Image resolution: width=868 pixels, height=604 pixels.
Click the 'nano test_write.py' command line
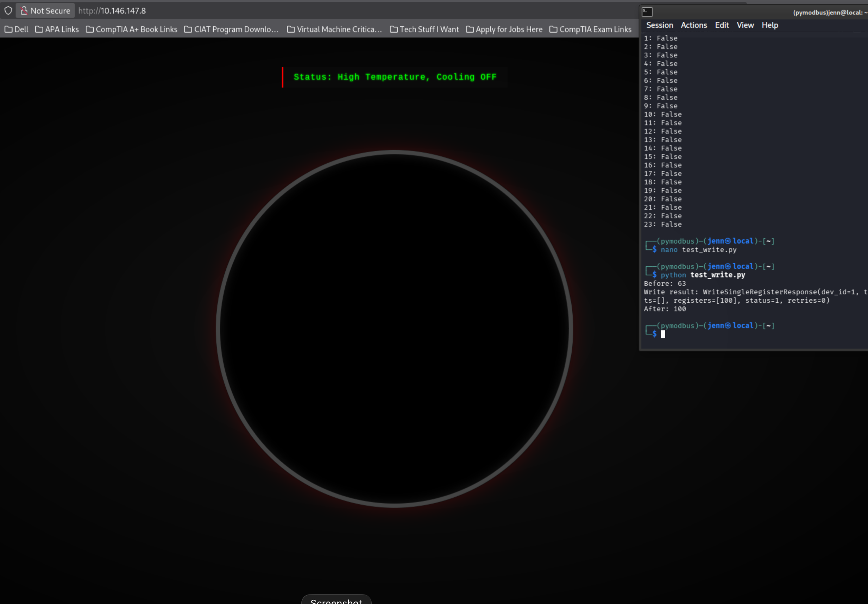[x=699, y=250]
